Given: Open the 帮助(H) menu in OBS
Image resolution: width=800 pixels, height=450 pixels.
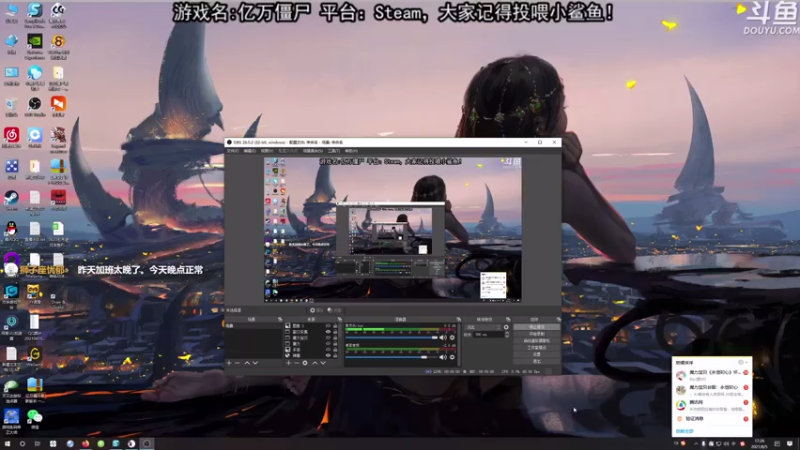Looking at the screenshot, I should [x=351, y=151].
